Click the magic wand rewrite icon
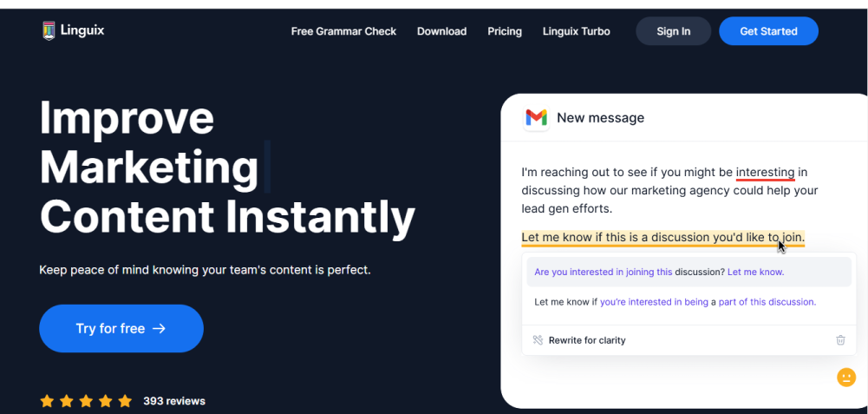This screenshot has height=414, width=868. (x=538, y=339)
